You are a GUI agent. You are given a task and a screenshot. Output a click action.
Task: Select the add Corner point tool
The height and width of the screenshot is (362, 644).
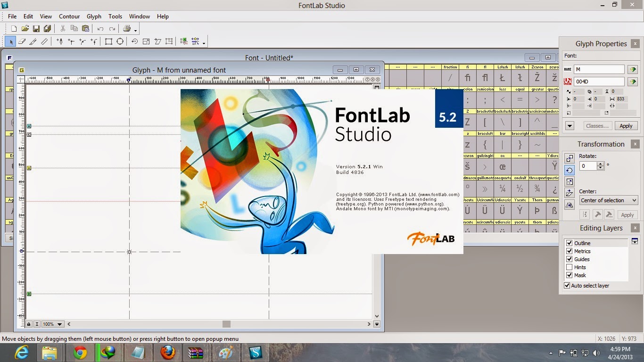[71, 41]
